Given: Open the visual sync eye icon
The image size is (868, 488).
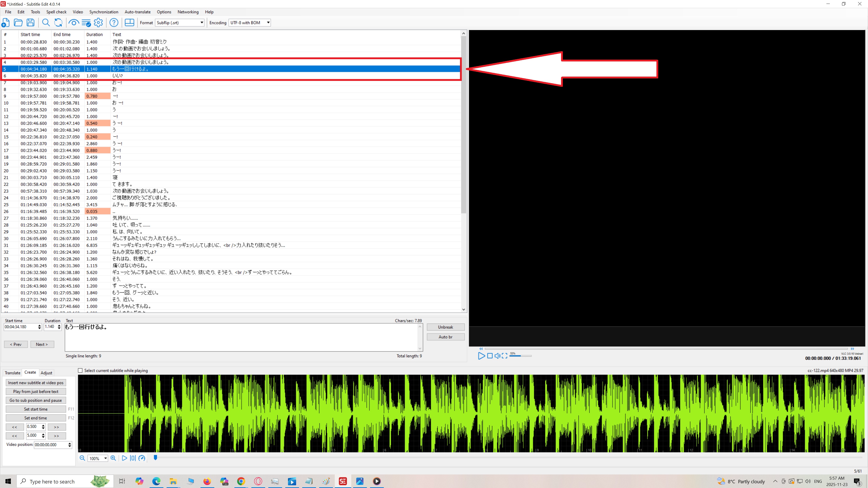Looking at the screenshot, I should tap(73, 23).
